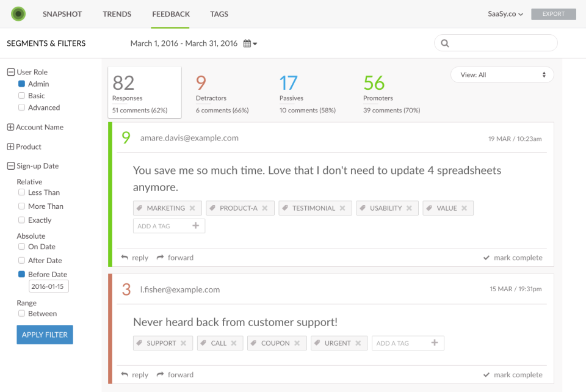Open the Tags tab
Image resolution: width=586 pixels, height=392 pixels.
219,14
